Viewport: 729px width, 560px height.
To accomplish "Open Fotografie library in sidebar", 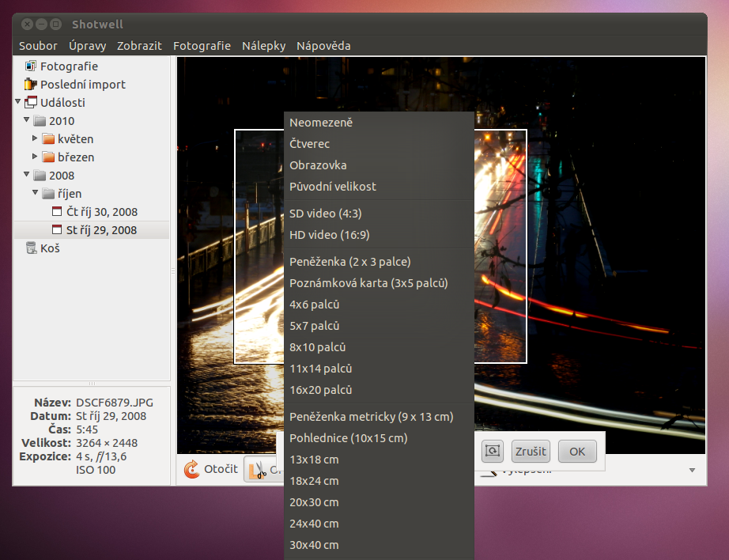I will (x=69, y=66).
